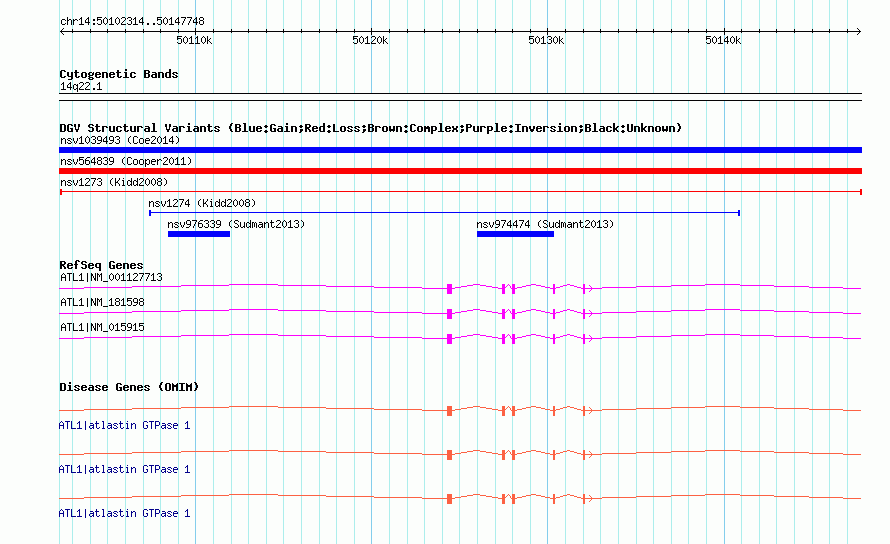Click the first ATL1|atlastin GTPase 1 OMIM link
Viewport: 890px width, 544px height.
[124, 425]
